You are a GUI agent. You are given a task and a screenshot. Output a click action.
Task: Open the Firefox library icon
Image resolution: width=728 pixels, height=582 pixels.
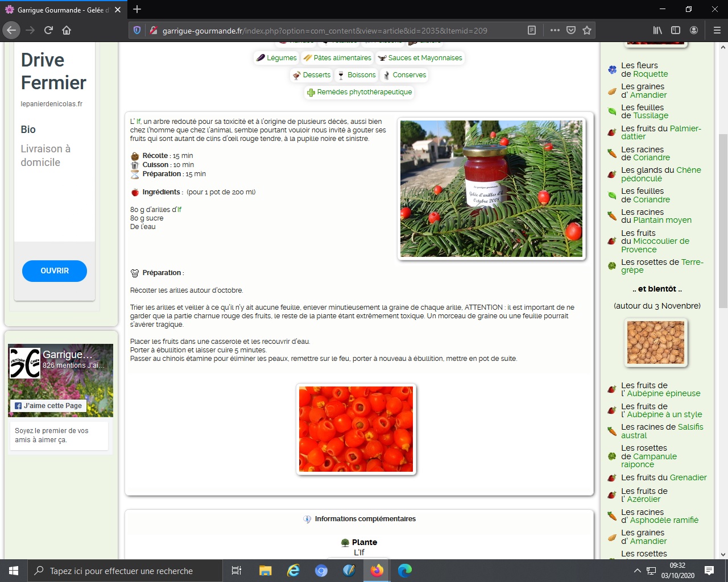click(657, 30)
